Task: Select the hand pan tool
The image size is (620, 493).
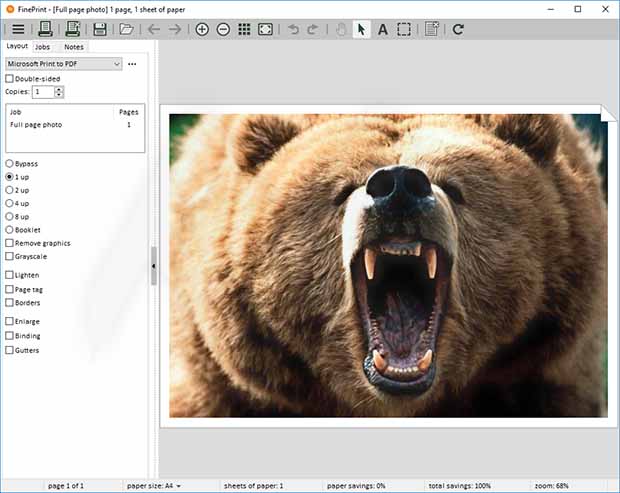Action: 341,29
